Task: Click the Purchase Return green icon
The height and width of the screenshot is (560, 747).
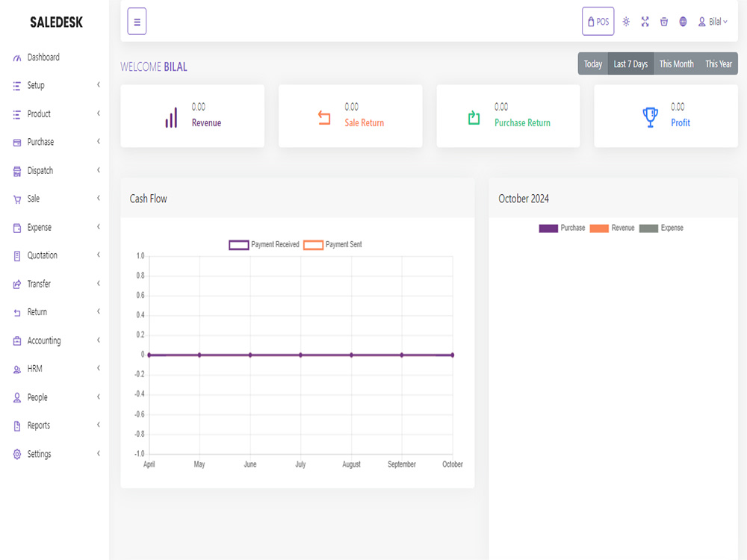Action: (x=474, y=118)
